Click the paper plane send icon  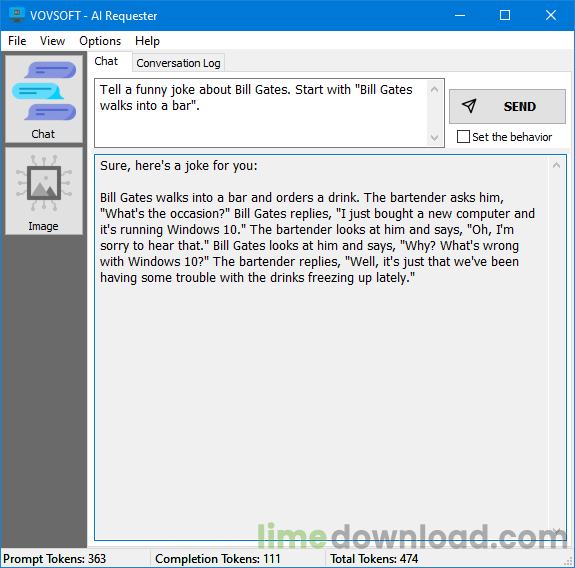coord(469,106)
